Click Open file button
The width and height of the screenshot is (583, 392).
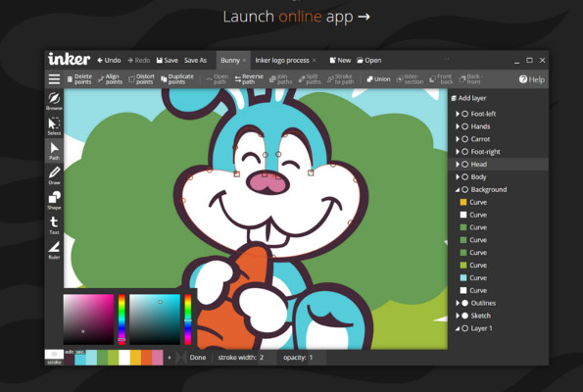tap(369, 60)
